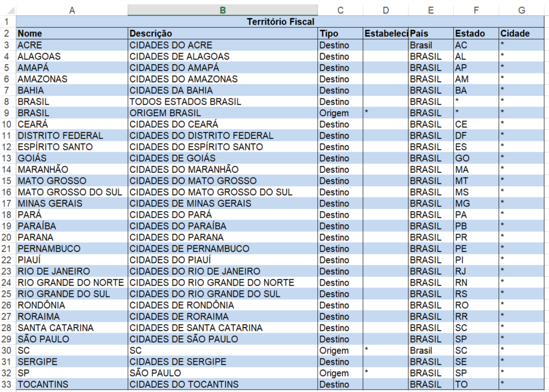Select the 'PIAUÍ' name cell
Image resolution: width=549 pixels, height=392 pixels.
pyautogui.click(x=72, y=260)
